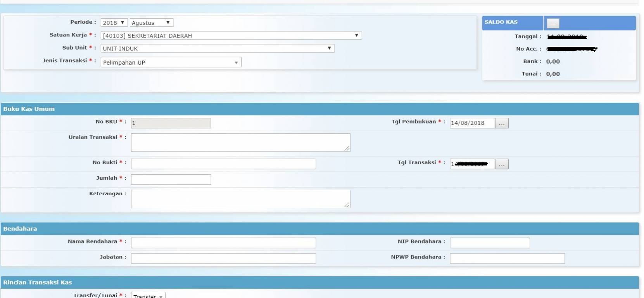Viewport: 644px width, 298px height.
Task: Click the NIP Bendahara input field
Action: point(489,243)
